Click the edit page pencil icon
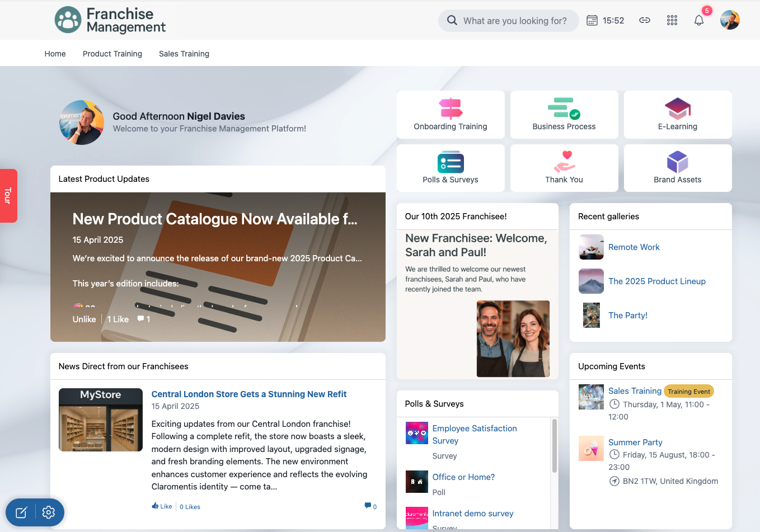The width and height of the screenshot is (760, 532). (21, 512)
